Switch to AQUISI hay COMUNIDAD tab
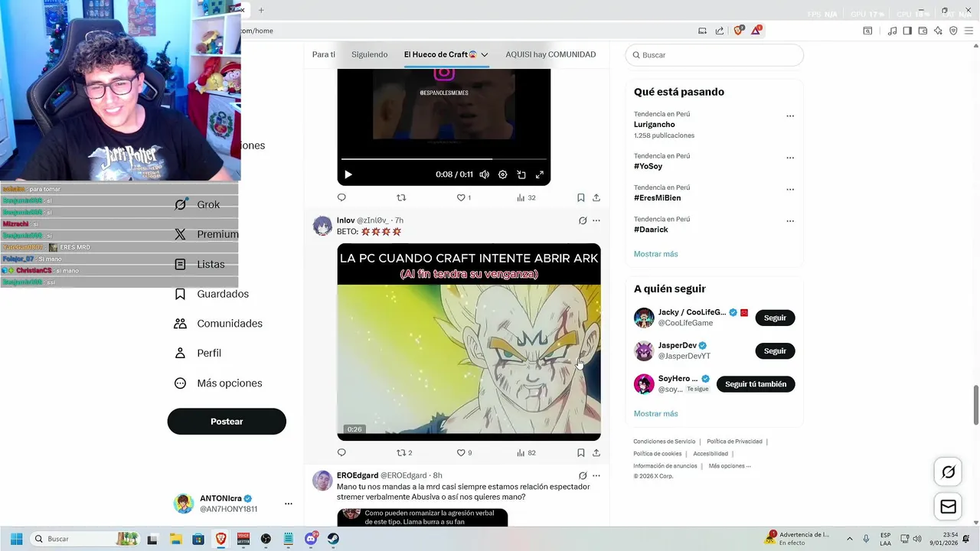Viewport: 980px width, 551px height. (550, 54)
